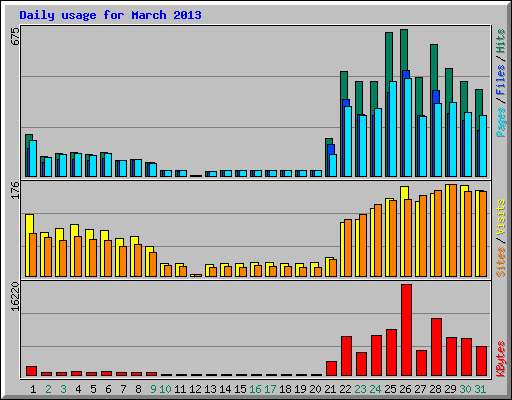This screenshot has height=400, width=512.
Task: Click the orange Sites bar for day 22
Action: 348,248
